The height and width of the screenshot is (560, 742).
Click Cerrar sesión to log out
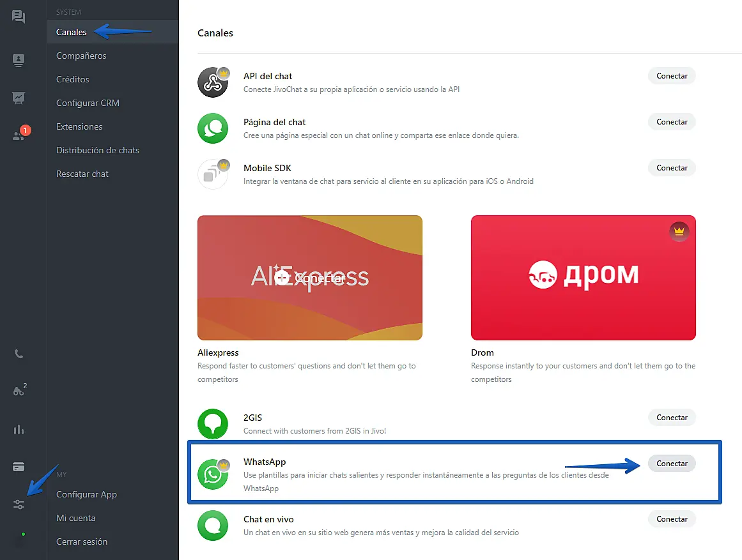tap(82, 541)
